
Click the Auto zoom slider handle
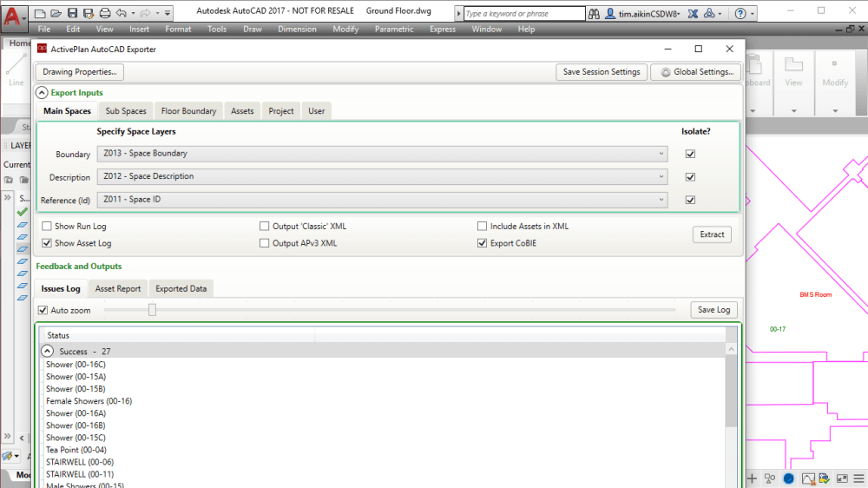pyautogui.click(x=152, y=309)
